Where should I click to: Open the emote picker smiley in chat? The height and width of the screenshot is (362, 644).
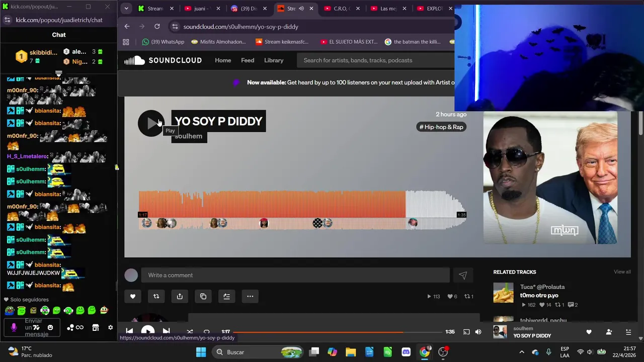point(50,328)
